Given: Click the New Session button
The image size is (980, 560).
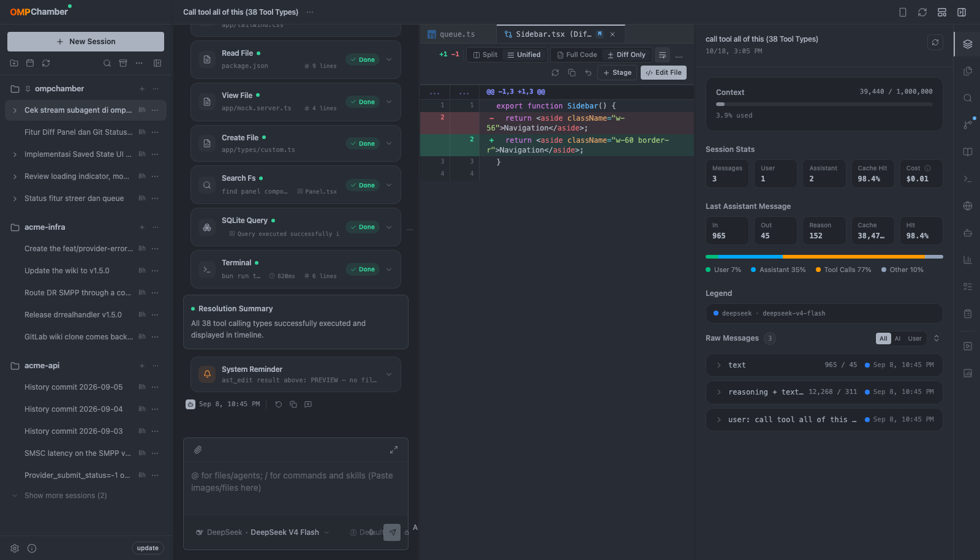Looking at the screenshot, I should coord(86,42).
